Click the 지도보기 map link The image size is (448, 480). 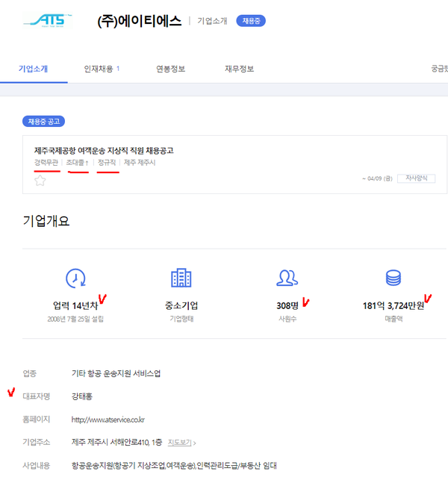[180, 443]
